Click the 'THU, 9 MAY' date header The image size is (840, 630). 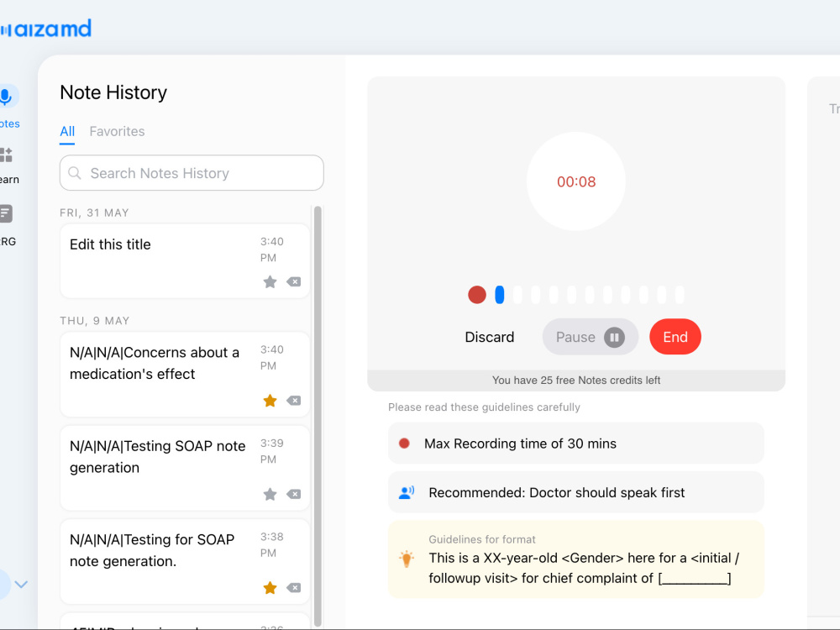point(95,321)
